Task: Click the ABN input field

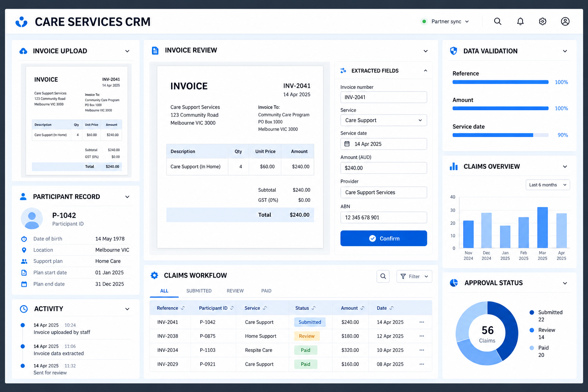Action: [x=384, y=217]
